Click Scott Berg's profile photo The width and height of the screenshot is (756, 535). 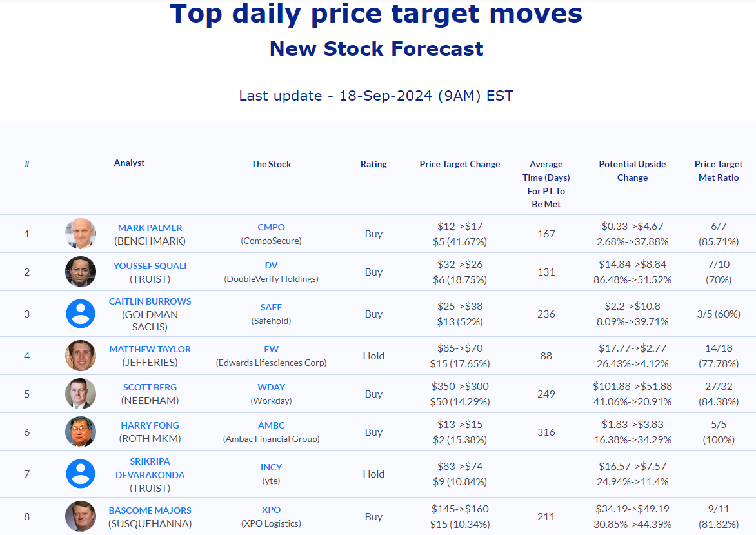tap(81, 394)
